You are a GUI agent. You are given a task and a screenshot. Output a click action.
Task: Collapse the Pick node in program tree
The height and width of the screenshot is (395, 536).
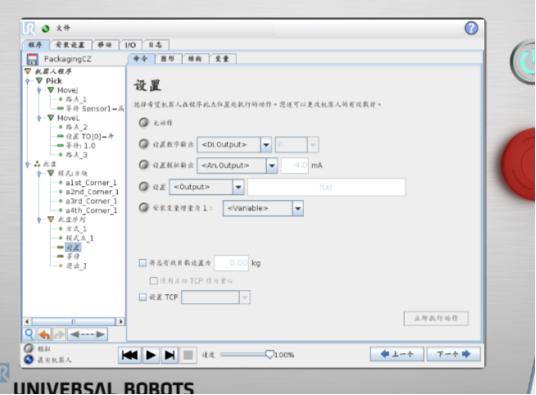39,81
